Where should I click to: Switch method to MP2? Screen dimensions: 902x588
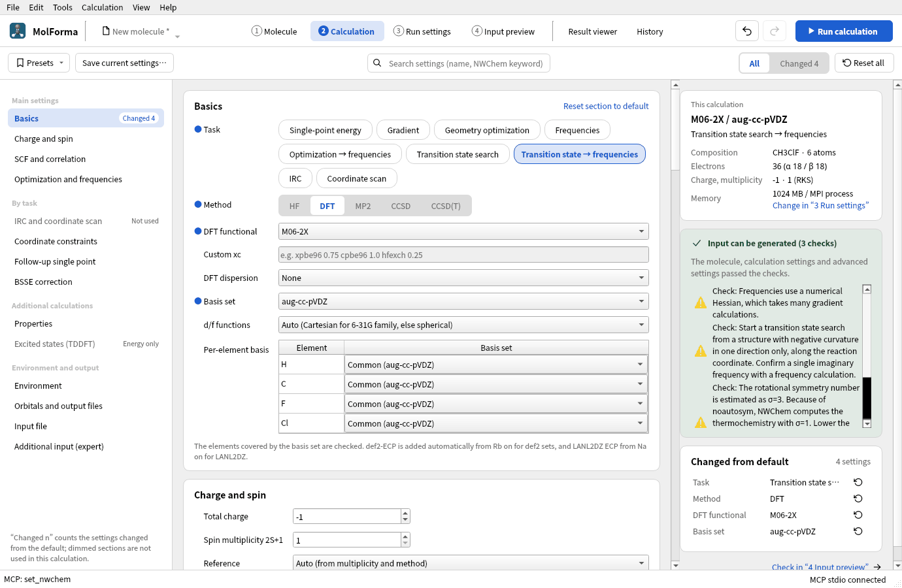tap(363, 206)
